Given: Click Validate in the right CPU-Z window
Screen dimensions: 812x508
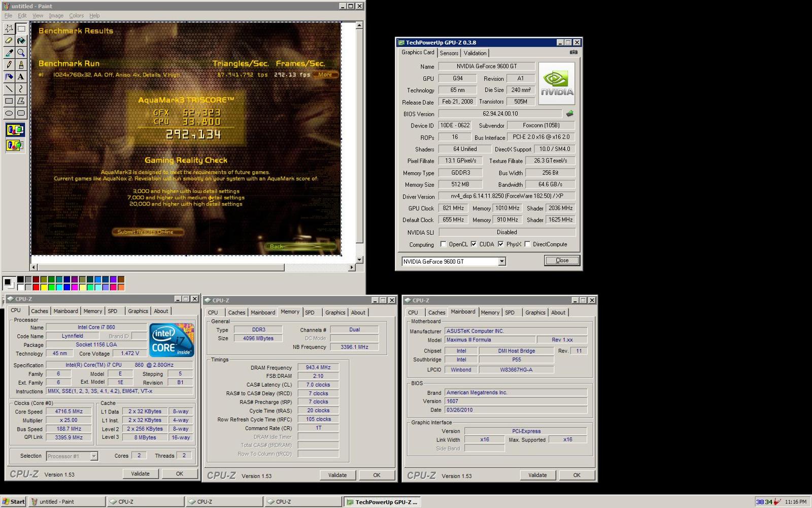Looking at the screenshot, I should point(537,475).
